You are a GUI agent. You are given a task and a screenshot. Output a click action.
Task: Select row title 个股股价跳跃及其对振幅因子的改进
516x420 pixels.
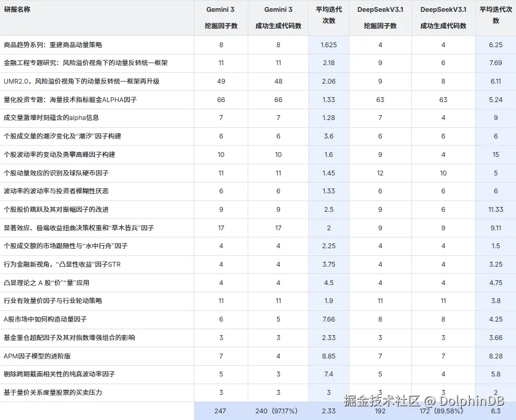tap(56, 210)
